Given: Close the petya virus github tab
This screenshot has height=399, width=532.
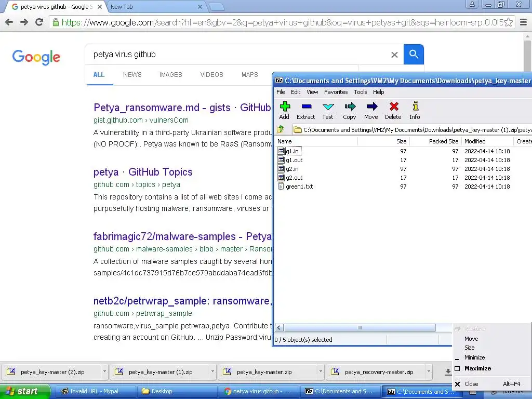Looking at the screenshot, I should (x=100, y=7).
